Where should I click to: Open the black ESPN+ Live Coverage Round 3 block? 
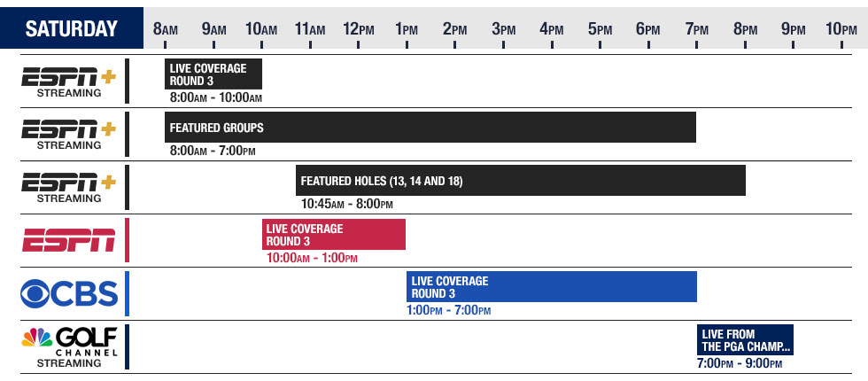(x=213, y=74)
